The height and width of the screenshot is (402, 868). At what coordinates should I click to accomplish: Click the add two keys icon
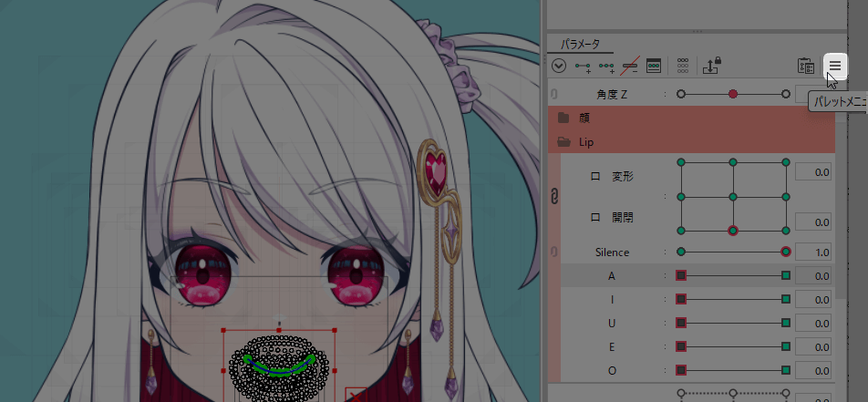(584, 66)
